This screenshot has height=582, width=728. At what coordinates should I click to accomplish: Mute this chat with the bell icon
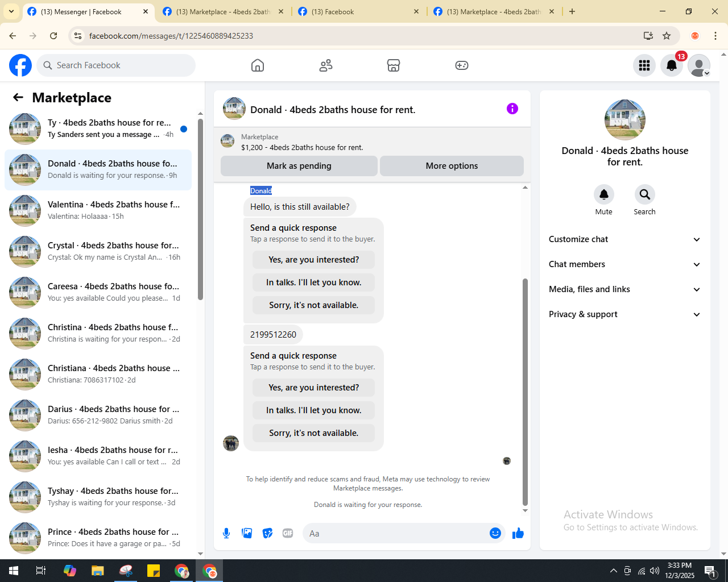click(x=604, y=194)
